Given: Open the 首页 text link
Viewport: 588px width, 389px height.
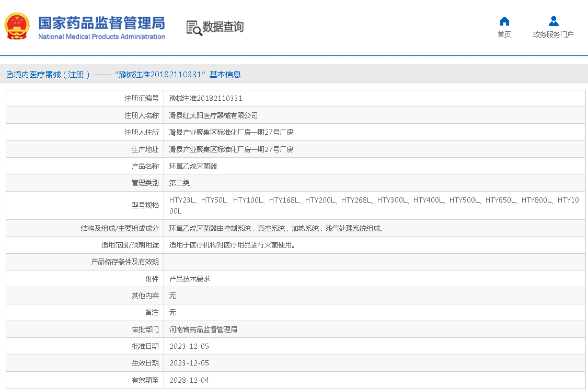Looking at the screenshot, I should pyautogui.click(x=504, y=34).
